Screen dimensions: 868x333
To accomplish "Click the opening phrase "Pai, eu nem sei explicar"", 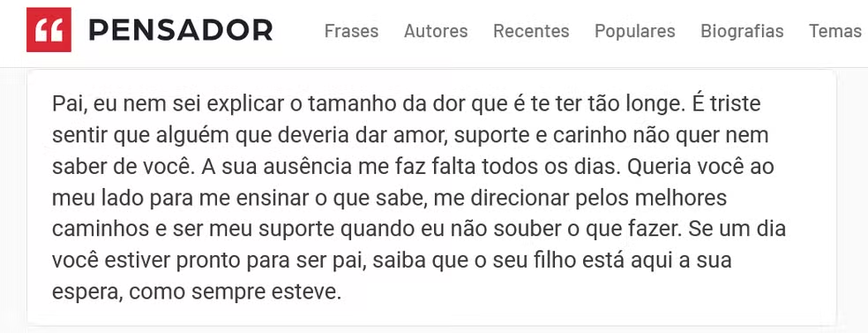I will tap(166, 104).
